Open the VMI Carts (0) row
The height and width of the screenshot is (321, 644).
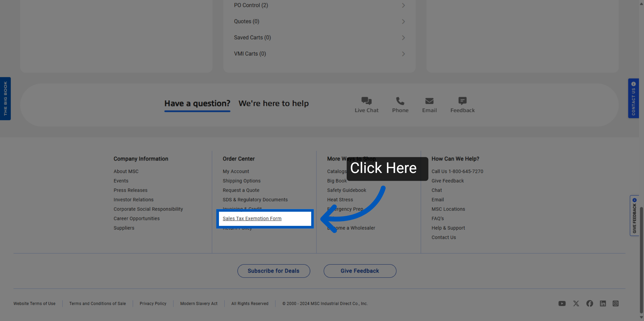click(x=319, y=54)
